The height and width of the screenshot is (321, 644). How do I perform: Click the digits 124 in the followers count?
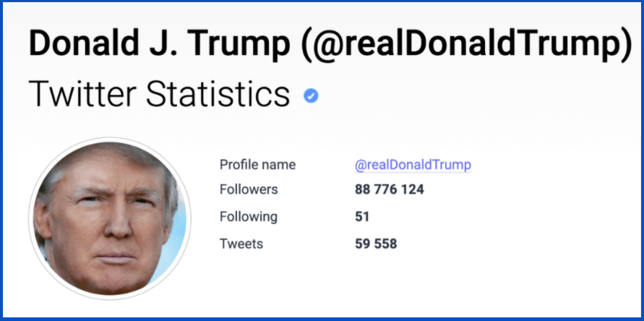coord(411,190)
